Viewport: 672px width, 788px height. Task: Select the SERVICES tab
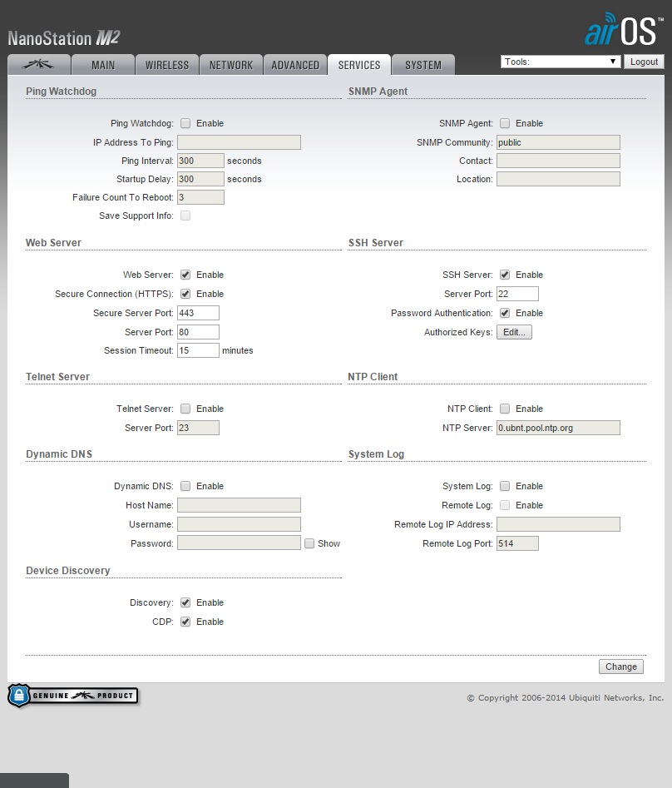tap(359, 65)
